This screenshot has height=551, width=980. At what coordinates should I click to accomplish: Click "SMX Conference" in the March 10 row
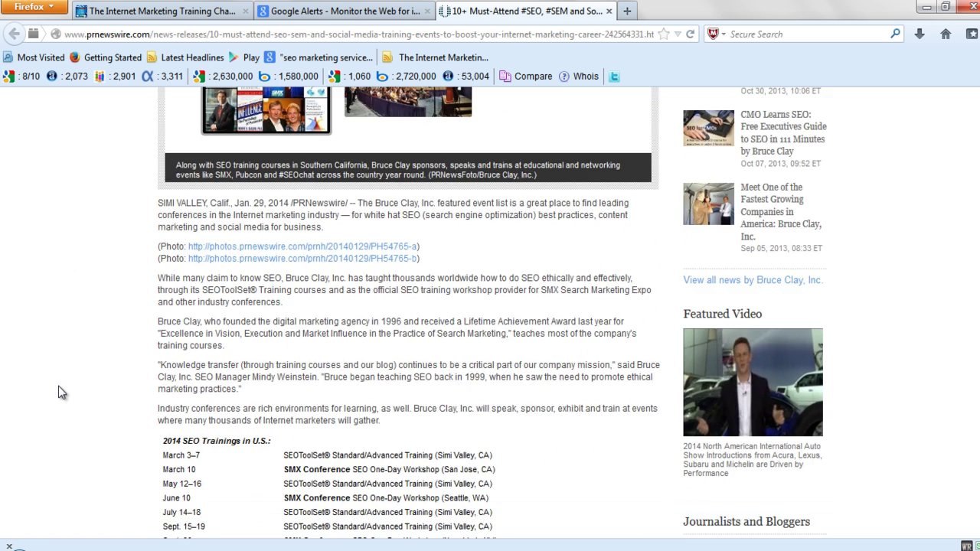[x=317, y=469]
